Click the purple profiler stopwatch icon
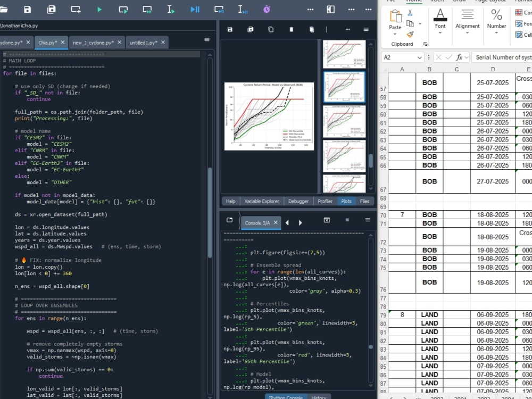This screenshot has height=399, width=532. [267, 10]
